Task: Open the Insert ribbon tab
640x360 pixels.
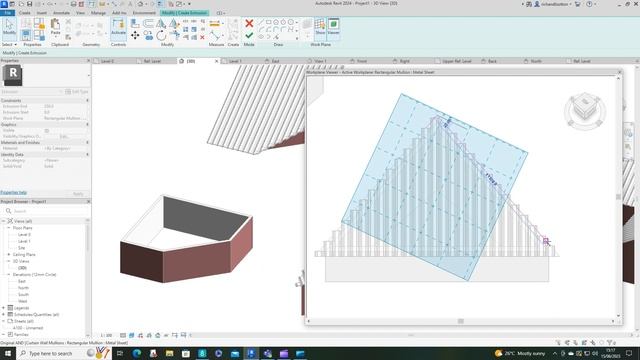Action: (42, 13)
